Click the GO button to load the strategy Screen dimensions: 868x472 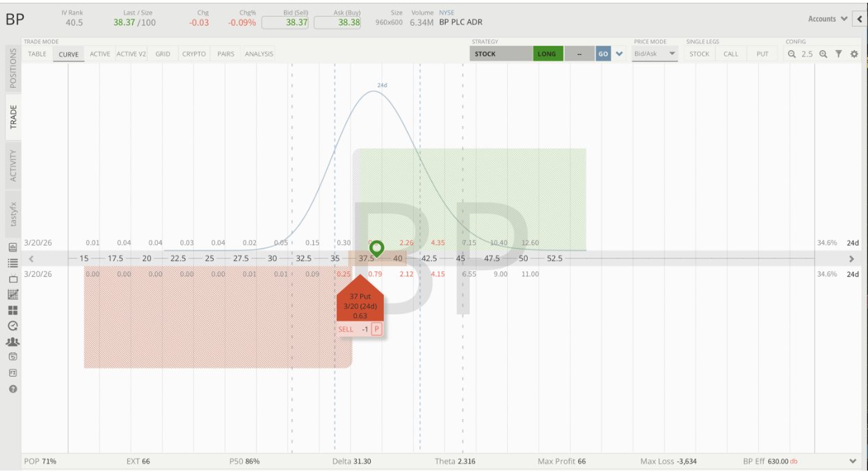pos(604,53)
